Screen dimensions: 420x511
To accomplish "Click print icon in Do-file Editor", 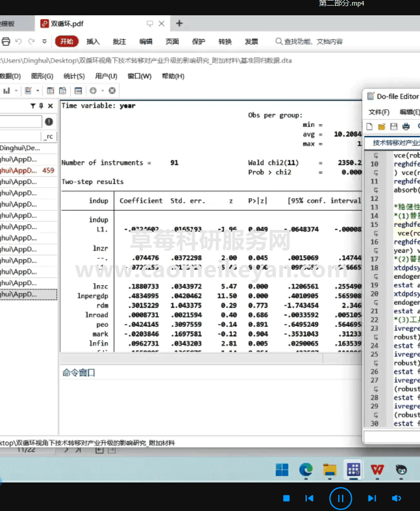I will coord(406,126).
